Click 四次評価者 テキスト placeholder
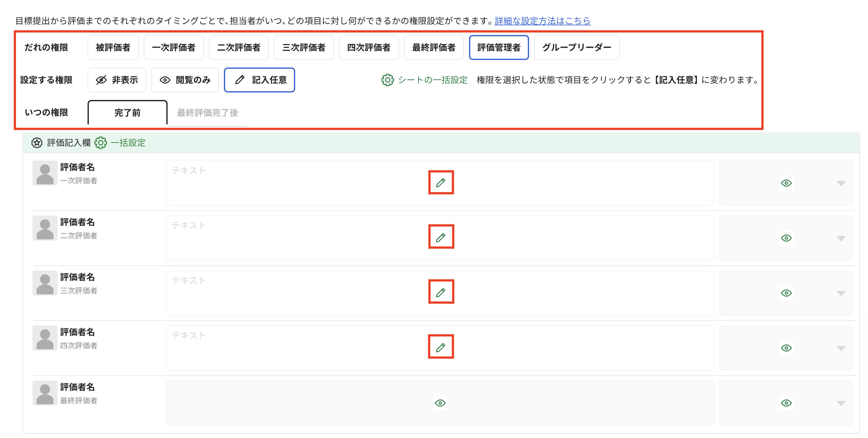868x438 pixels. [189, 335]
